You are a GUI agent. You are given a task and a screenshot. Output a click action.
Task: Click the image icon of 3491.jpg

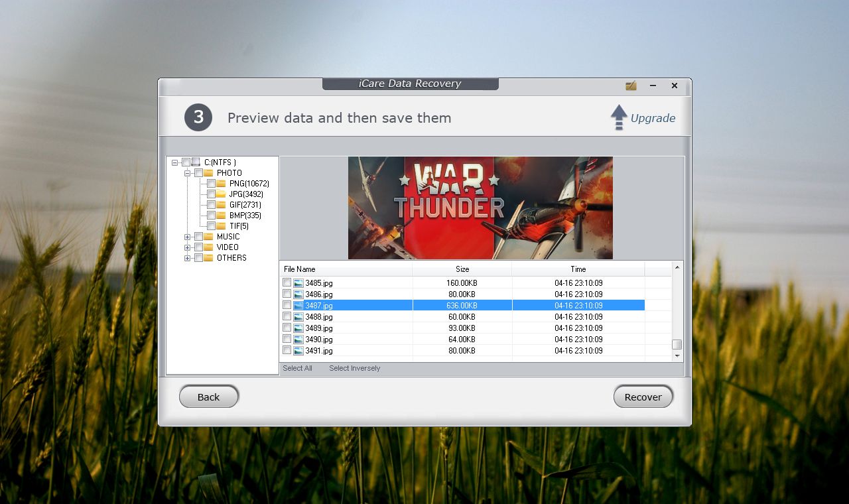point(298,350)
